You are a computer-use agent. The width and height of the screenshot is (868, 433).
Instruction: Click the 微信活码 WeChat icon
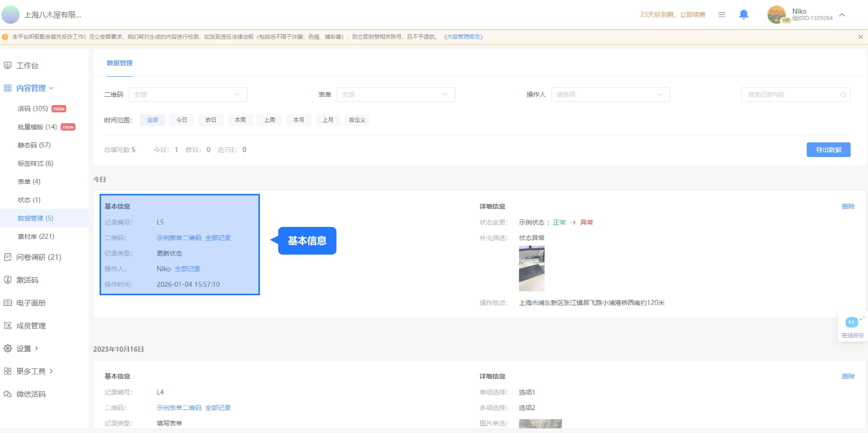pos(8,394)
